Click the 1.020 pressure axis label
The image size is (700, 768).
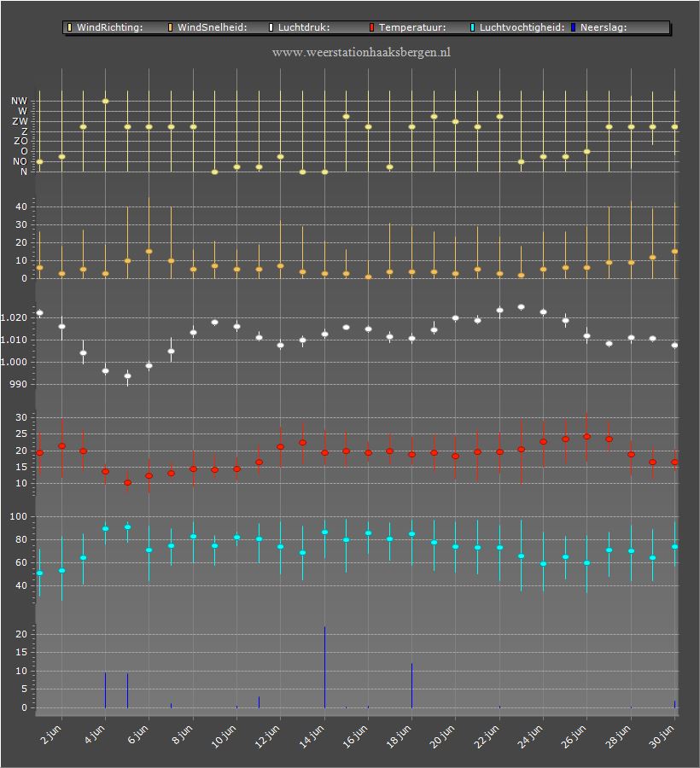tap(14, 318)
